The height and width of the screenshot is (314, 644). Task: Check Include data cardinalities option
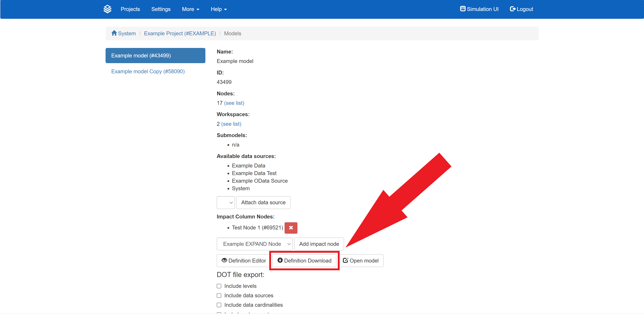[219, 305]
